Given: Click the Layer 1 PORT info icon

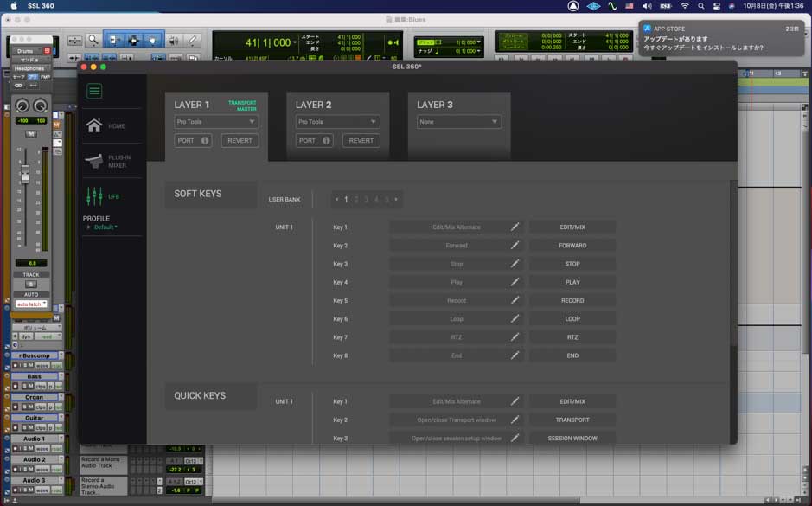Looking at the screenshot, I should pyautogui.click(x=205, y=141).
